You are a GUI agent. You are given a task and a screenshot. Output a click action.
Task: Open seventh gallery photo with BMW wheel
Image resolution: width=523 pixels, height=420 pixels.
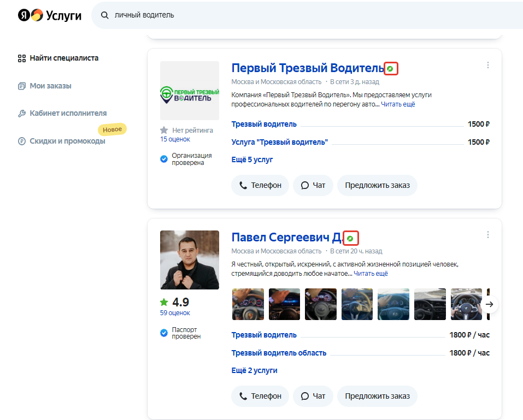[466, 304]
